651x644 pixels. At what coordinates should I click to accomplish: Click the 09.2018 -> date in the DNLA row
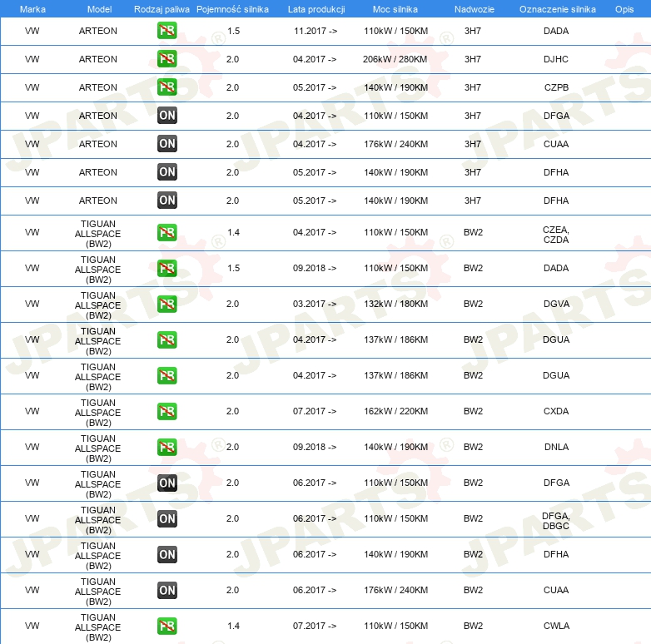(315, 447)
